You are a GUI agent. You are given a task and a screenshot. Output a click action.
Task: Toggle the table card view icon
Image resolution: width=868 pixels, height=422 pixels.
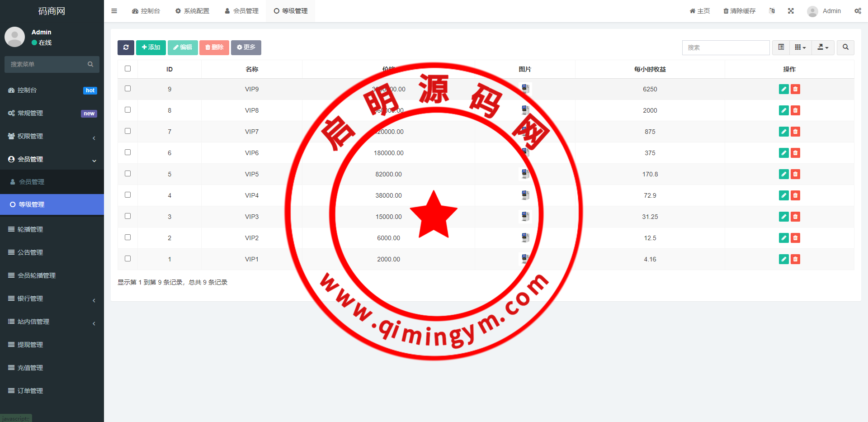point(781,47)
